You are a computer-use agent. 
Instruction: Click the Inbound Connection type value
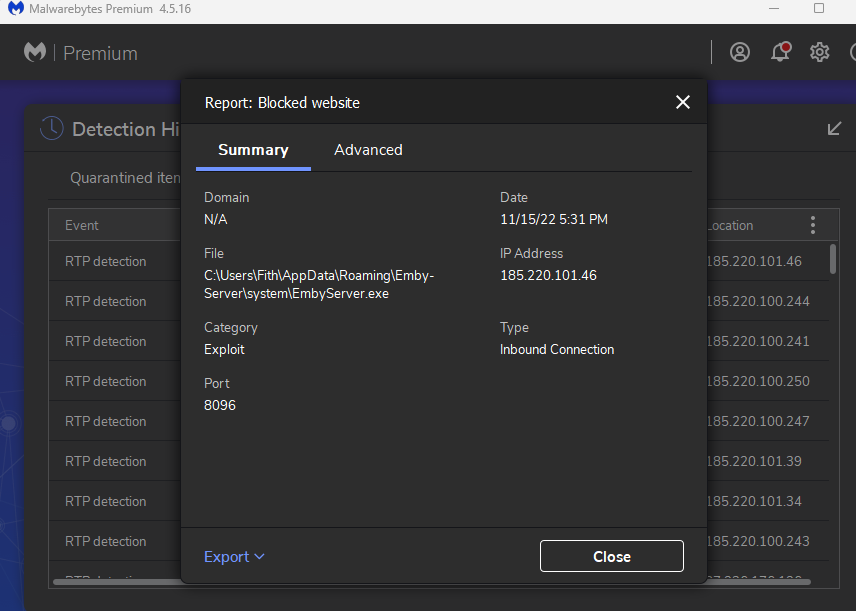tap(557, 349)
